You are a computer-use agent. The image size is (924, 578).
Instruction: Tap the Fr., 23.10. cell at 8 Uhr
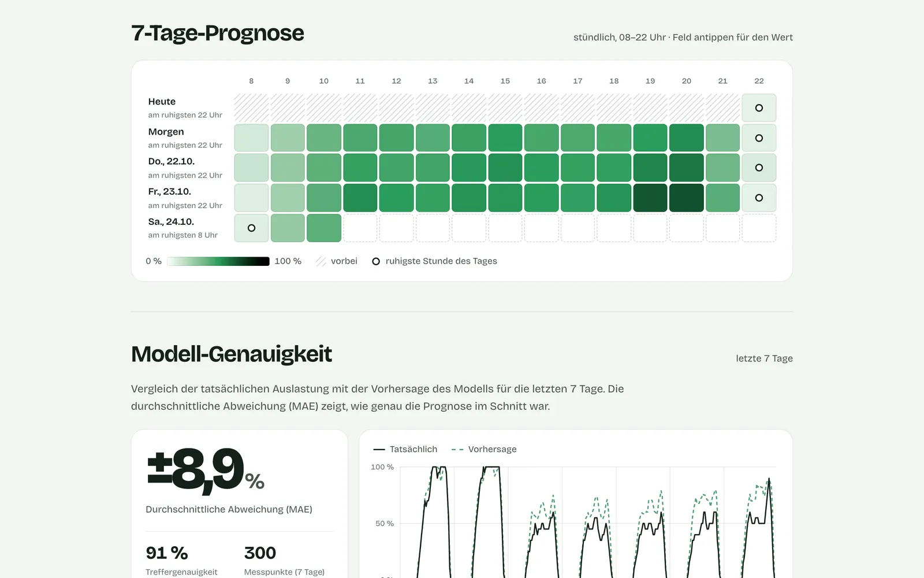[251, 198]
